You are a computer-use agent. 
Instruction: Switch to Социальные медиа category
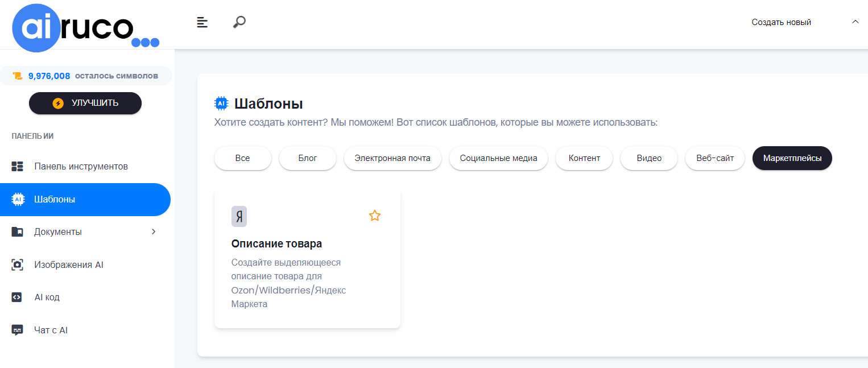498,158
